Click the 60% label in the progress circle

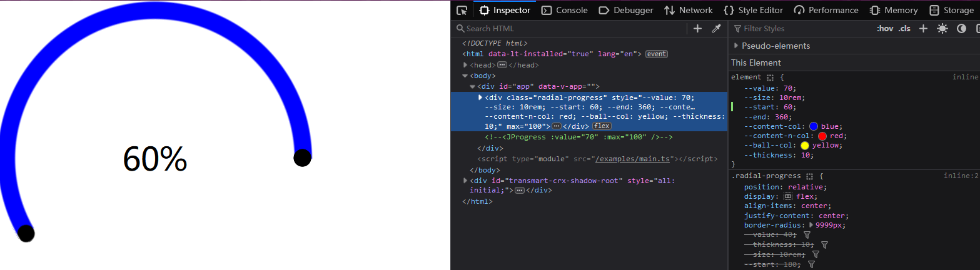(x=155, y=159)
